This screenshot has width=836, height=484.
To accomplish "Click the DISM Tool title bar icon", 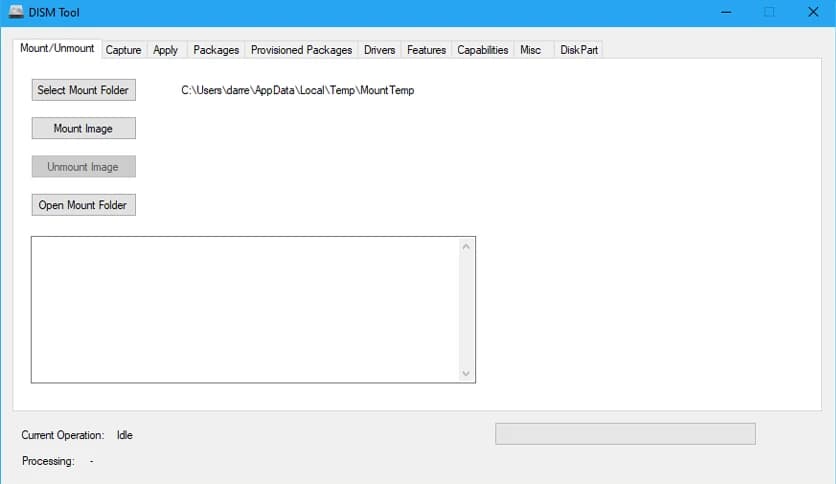I will [16, 12].
